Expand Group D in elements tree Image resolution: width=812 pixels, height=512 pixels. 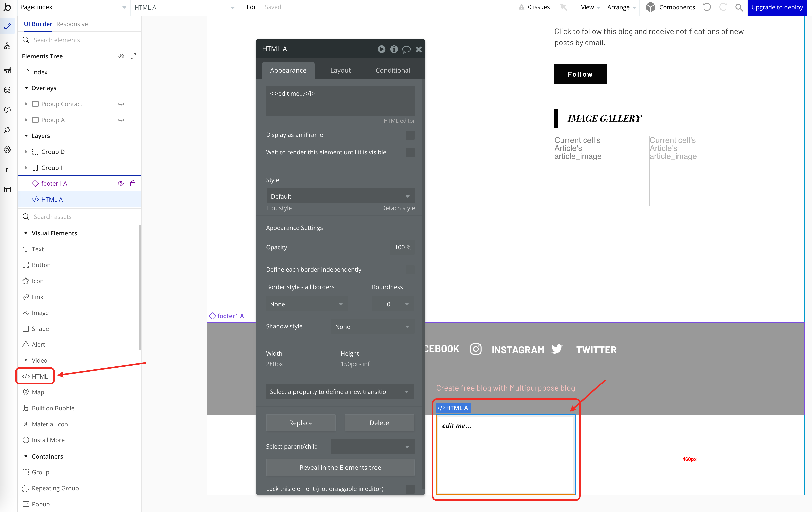[x=26, y=152]
